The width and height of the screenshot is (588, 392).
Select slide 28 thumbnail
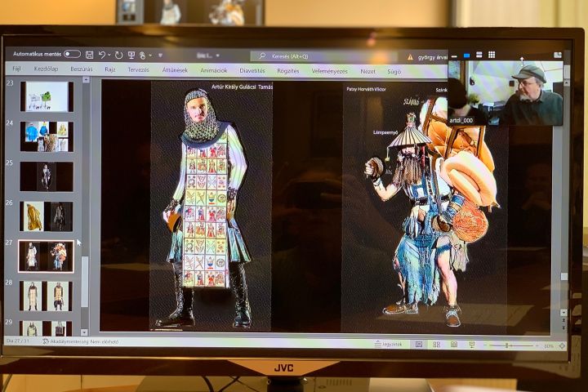click(46, 296)
